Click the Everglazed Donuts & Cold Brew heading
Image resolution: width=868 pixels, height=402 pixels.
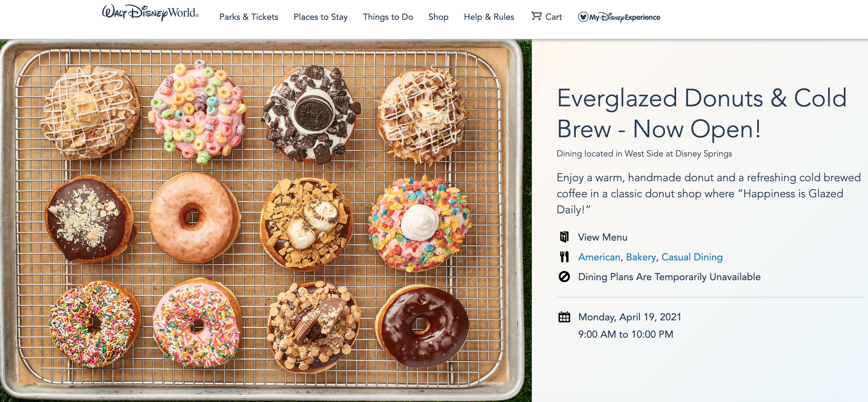point(701,113)
